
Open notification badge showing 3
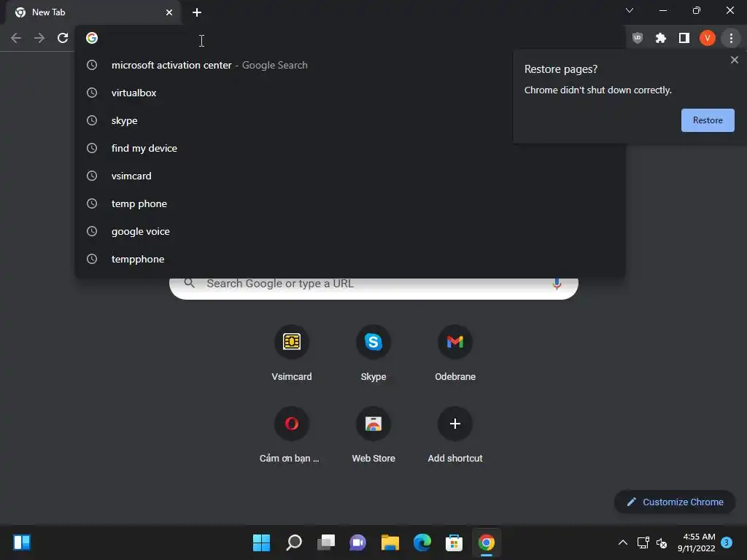(x=727, y=542)
